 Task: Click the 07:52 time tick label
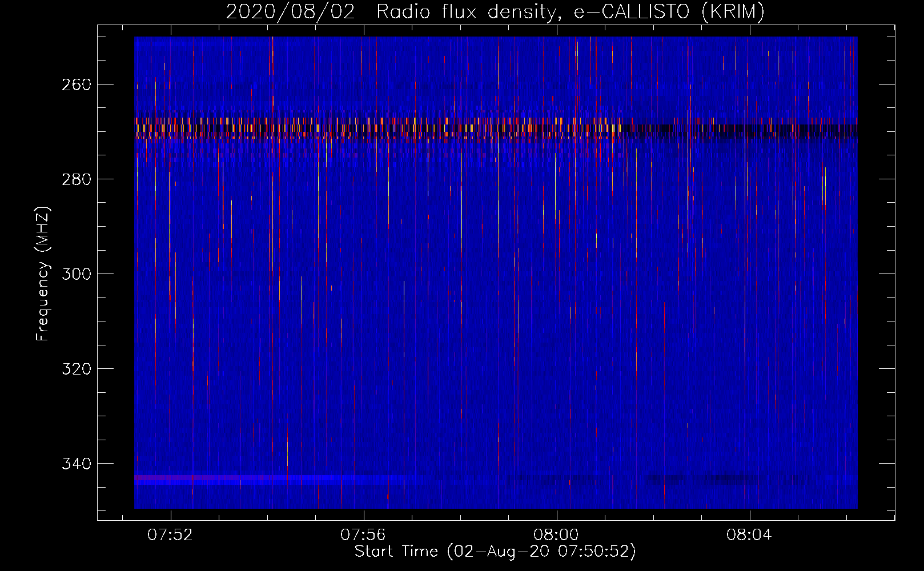pyautogui.click(x=170, y=535)
